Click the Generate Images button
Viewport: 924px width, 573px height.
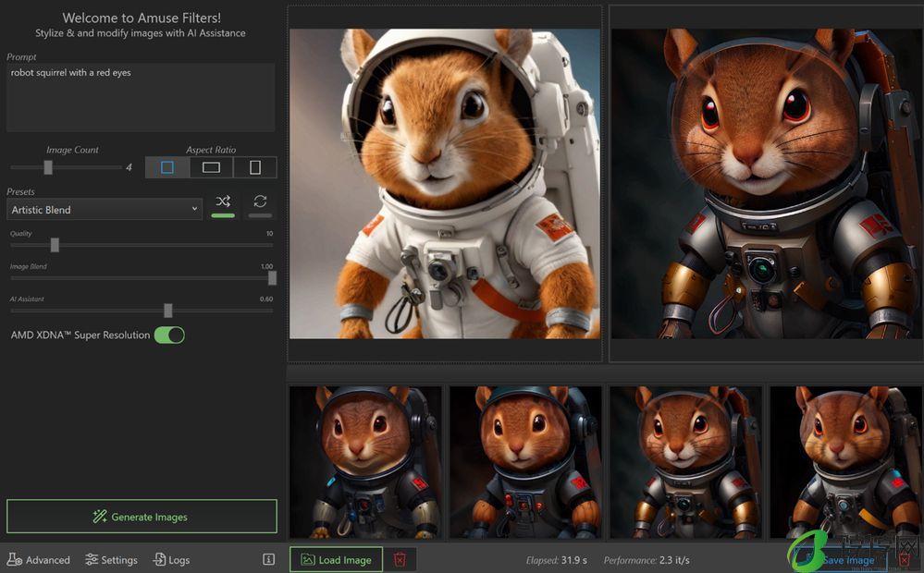tap(142, 517)
